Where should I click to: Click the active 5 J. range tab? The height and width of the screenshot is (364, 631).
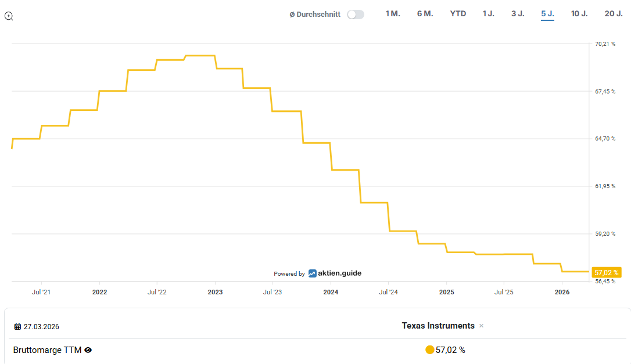[x=547, y=14]
